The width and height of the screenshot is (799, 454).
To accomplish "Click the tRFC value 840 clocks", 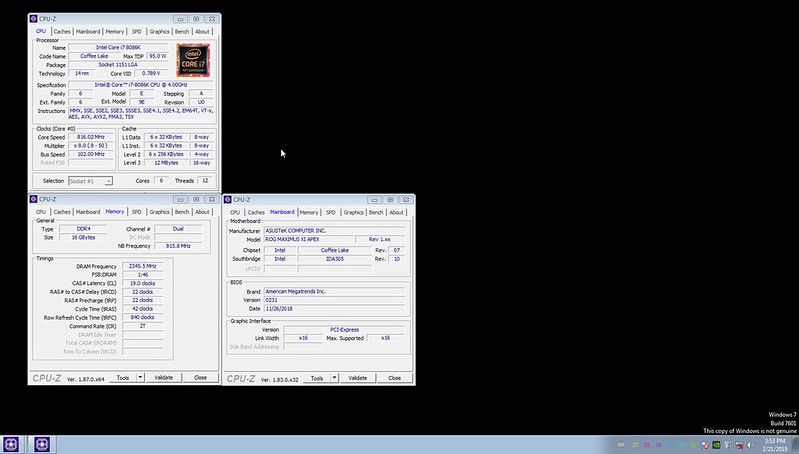I will point(143,317).
